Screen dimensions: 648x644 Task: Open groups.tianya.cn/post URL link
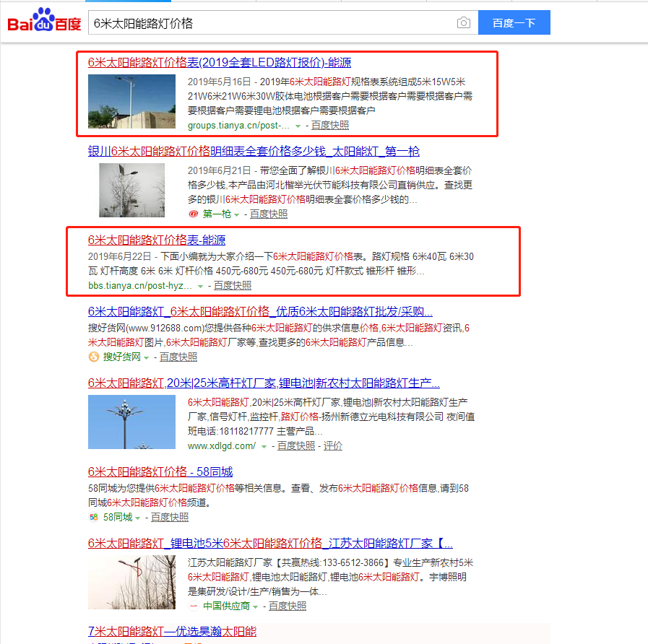(238, 125)
